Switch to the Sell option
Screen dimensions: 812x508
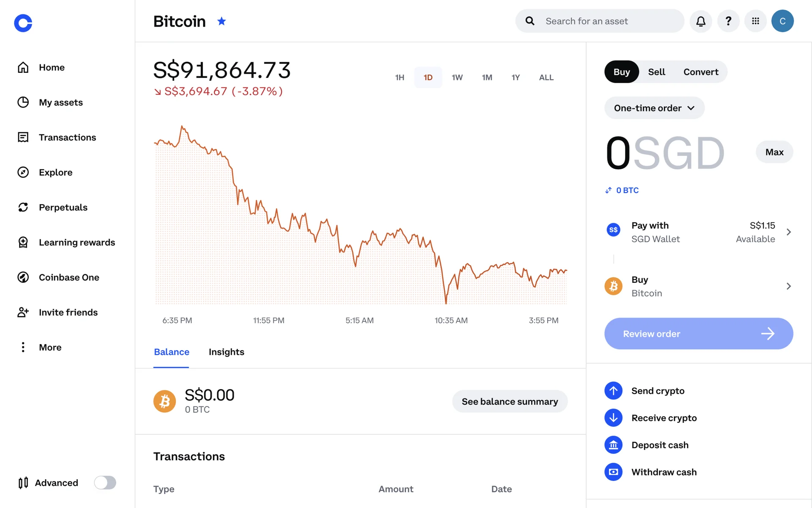click(656, 72)
